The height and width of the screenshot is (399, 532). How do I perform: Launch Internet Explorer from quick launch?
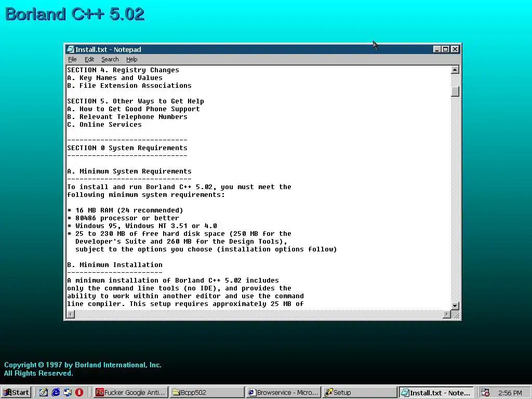coord(56,393)
